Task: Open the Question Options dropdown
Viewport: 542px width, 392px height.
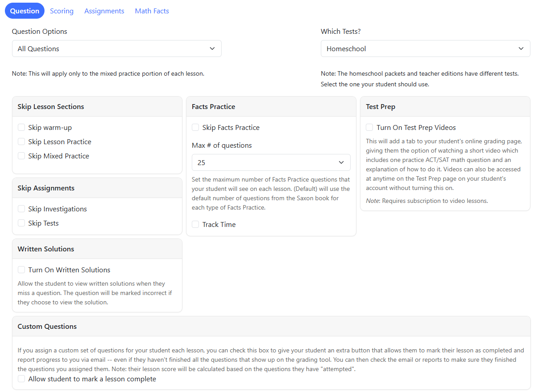Action: [117, 48]
